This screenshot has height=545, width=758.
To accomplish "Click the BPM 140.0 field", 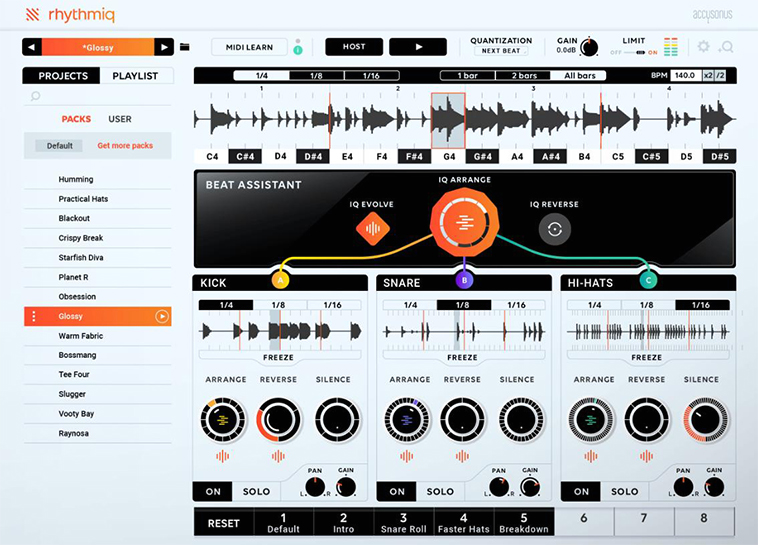I will (685, 75).
